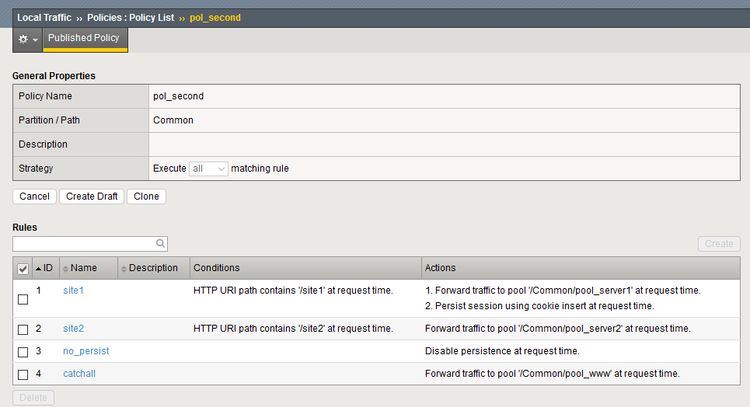750x407 pixels.
Task: Click the Create Draft button
Action: point(92,196)
